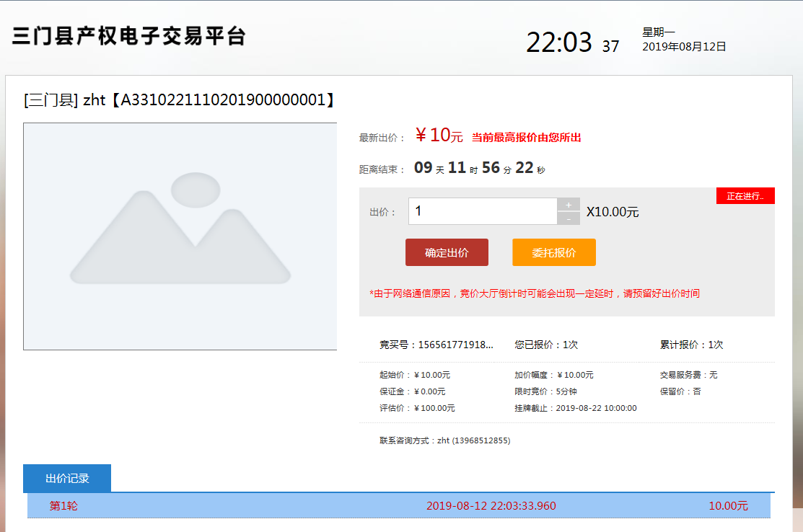Click the 10.00元 amount in bid record row

pos(728,506)
